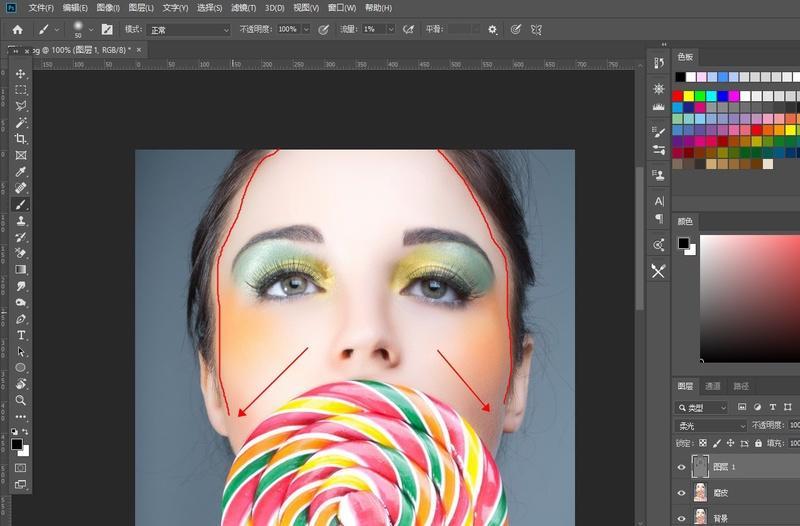Open the 滤镜(T) menu
The width and height of the screenshot is (800, 526).
coord(243,8)
